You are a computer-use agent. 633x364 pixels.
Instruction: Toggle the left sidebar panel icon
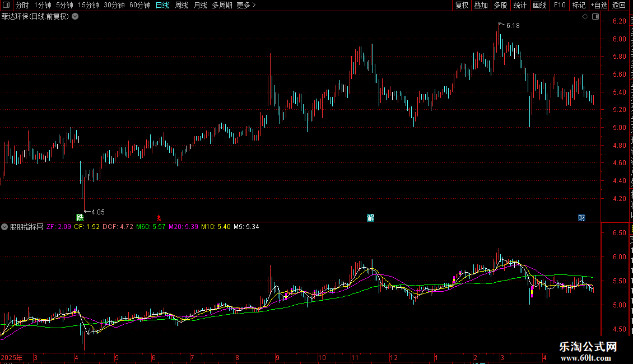point(6,5)
